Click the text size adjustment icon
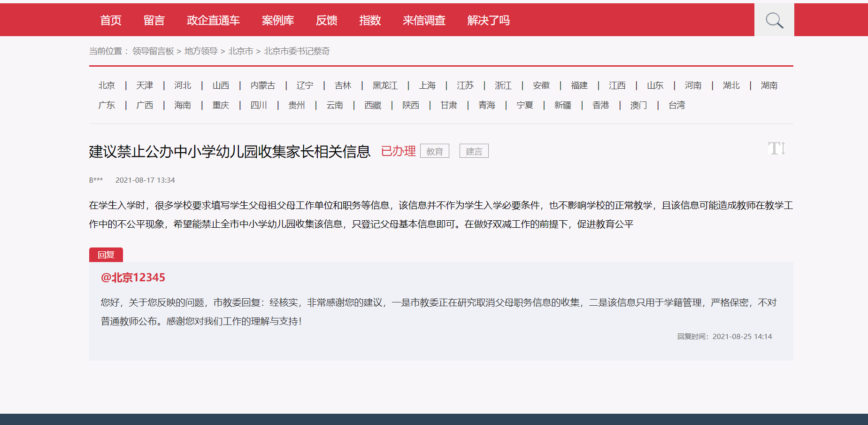868x425 pixels. (x=776, y=149)
